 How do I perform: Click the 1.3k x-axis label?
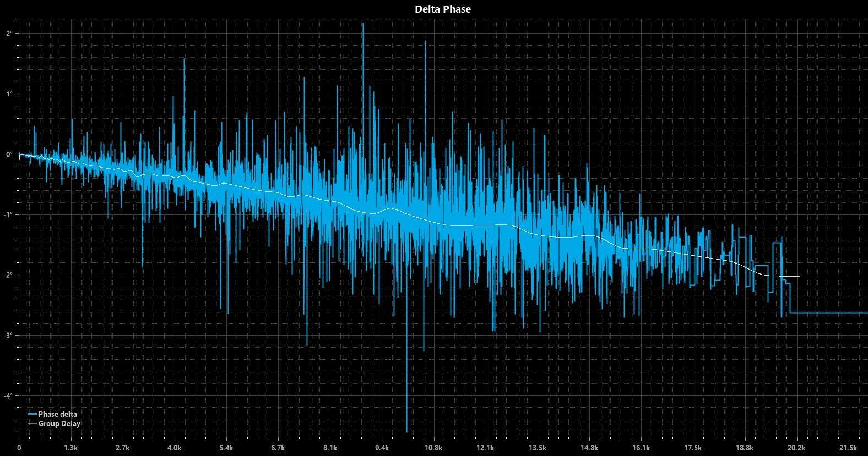point(71,448)
